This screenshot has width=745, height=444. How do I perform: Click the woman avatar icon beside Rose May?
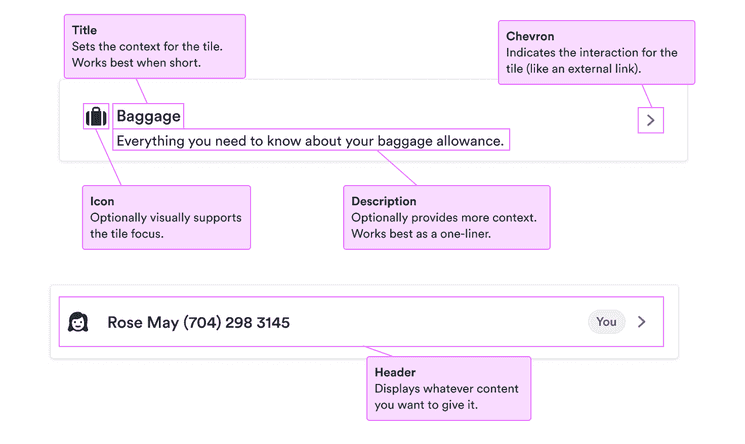[78, 322]
